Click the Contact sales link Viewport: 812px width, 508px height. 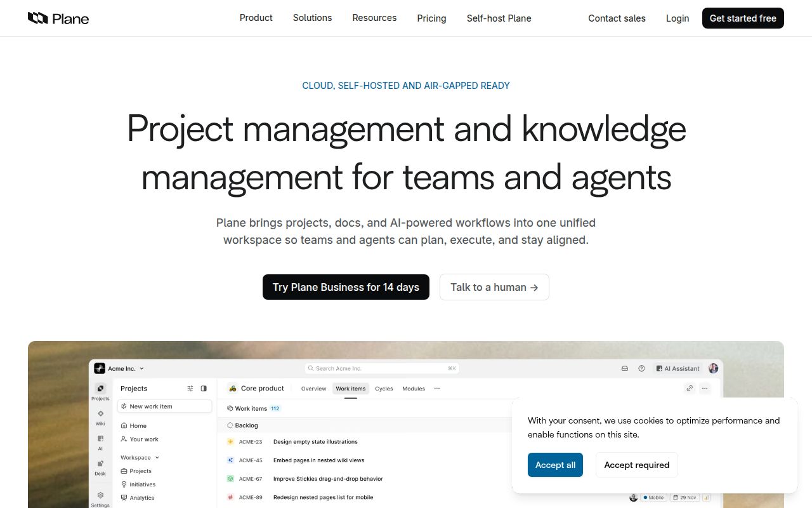click(x=617, y=18)
